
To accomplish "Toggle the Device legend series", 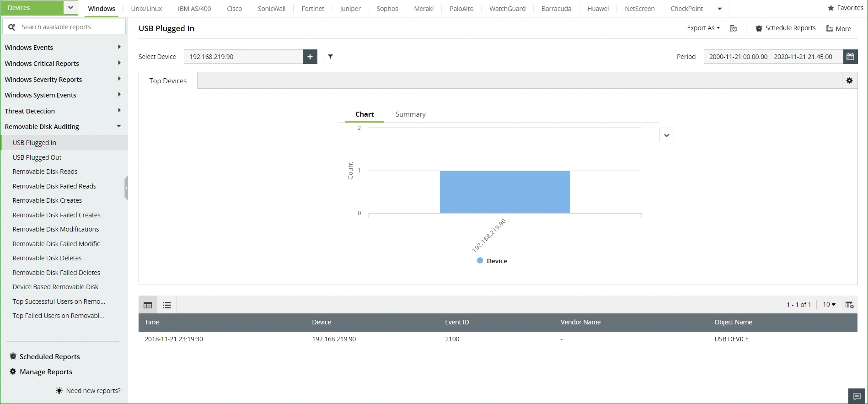I will coord(492,261).
